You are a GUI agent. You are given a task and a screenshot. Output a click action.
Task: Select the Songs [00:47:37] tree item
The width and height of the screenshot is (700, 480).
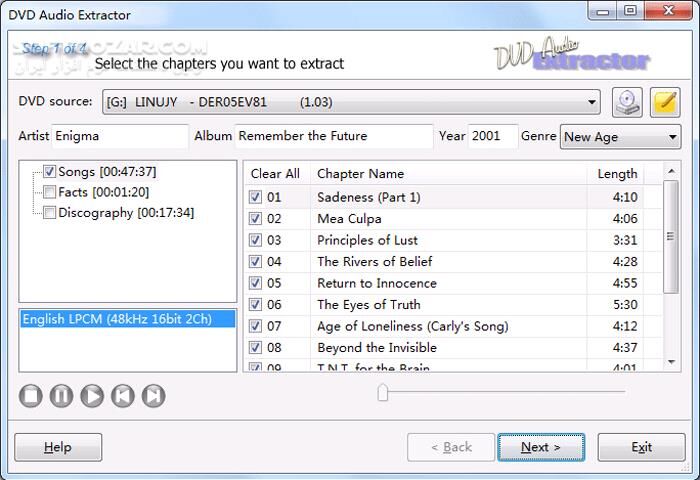click(107, 171)
